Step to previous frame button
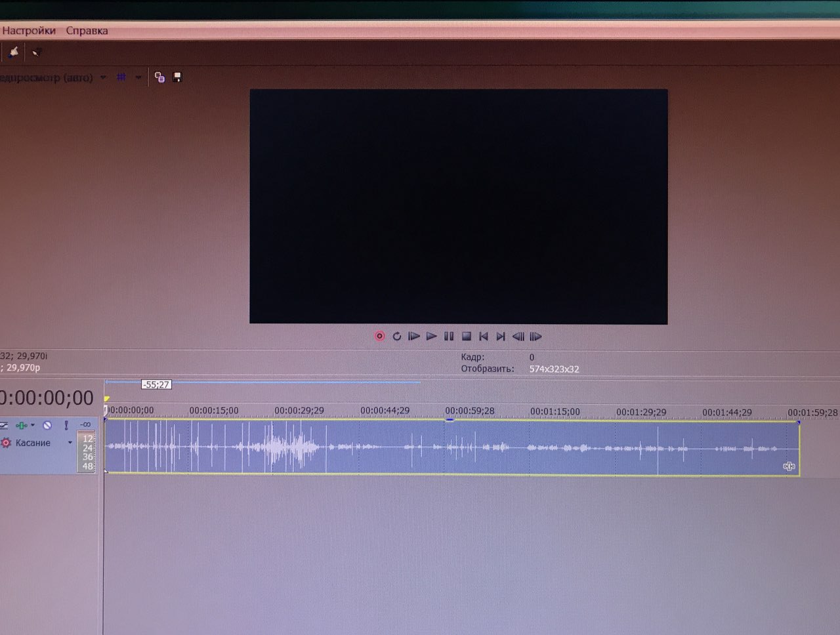The image size is (840, 635). [x=518, y=337]
